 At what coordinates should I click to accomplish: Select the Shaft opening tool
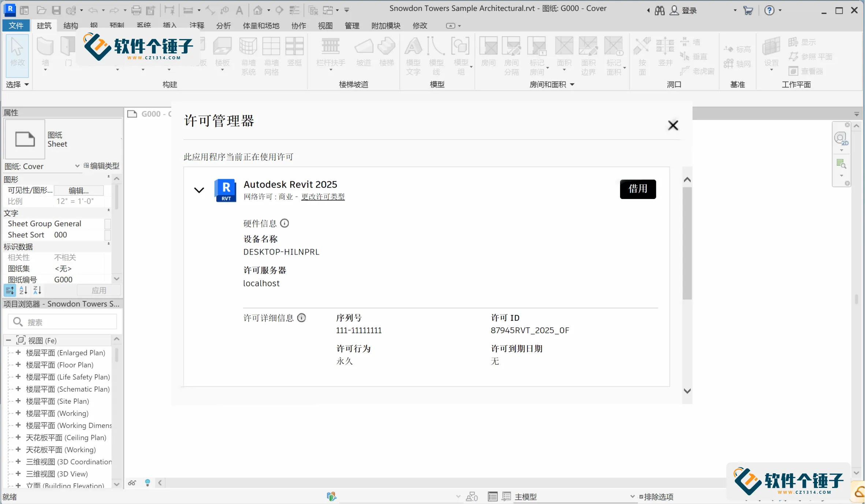coord(665,51)
